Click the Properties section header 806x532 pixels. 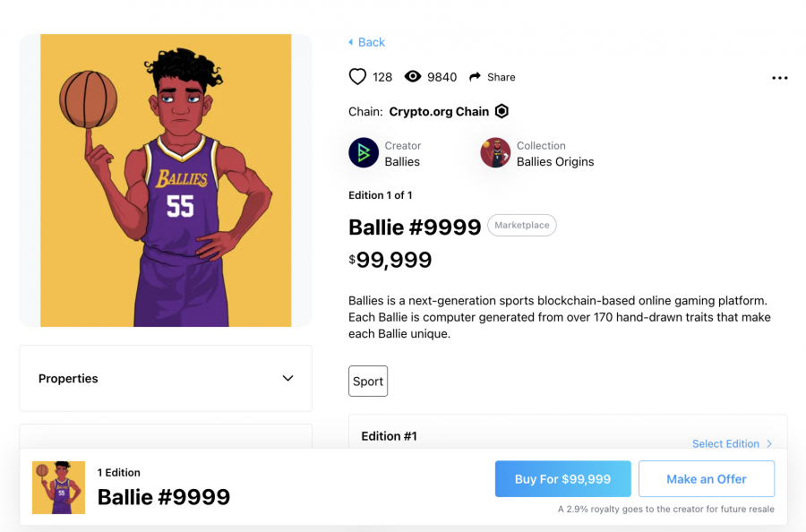pyautogui.click(x=166, y=378)
